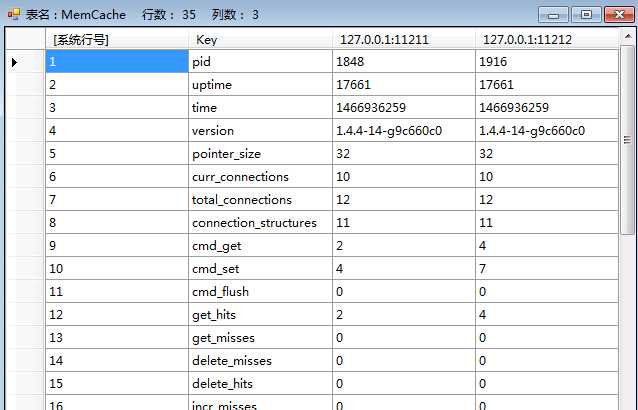Close the MemCache table window
Viewport: 638px width, 410px height.
click(x=619, y=15)
